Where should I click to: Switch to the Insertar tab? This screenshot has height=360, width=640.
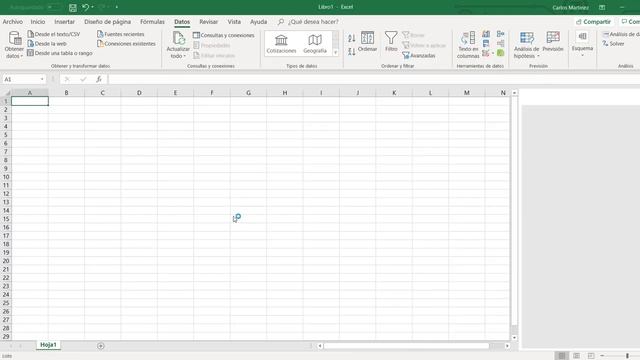click(x=64, y=22)
